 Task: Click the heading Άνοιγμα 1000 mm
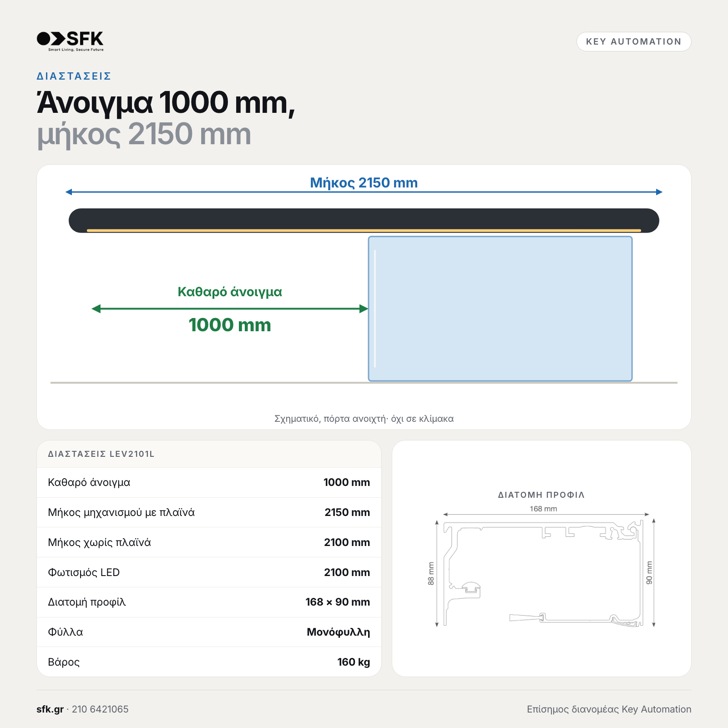tap(166, 103)
